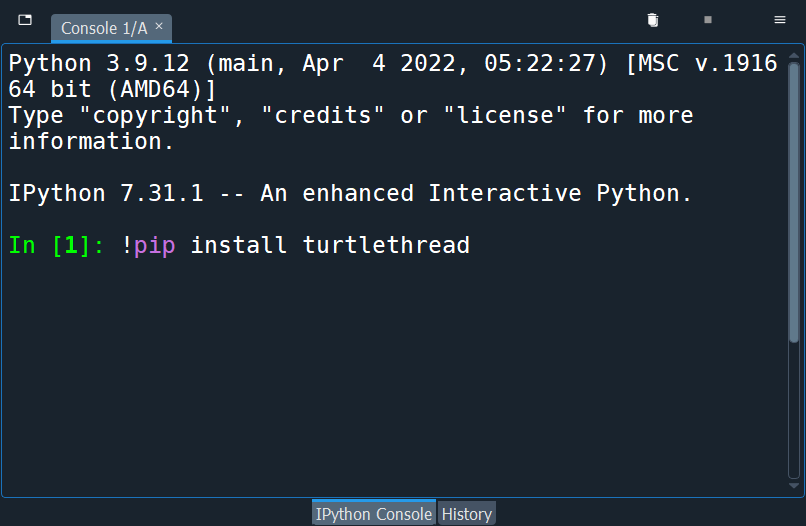This screenshot has width=806, height=526.
Task: Click the vertical scrollbar thumb
Action: click(x=794, y=202)
